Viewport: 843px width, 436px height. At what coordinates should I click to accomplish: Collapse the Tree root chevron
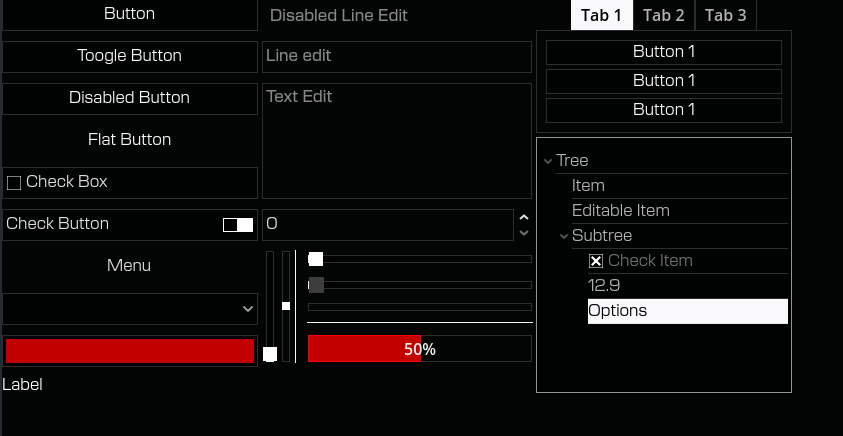[548, 161]
